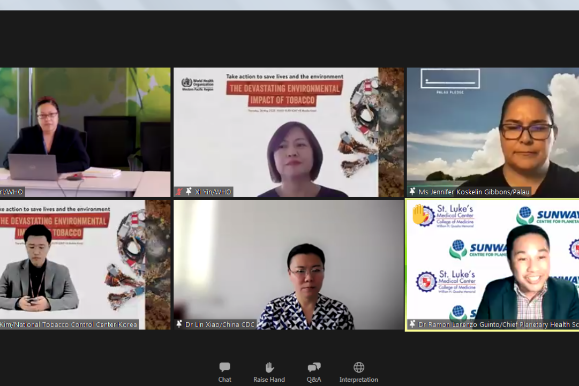
Task: Click "IMPACT OF TOBACCO" banner in Xi Yin's tile
Action: click(x=282, y=100)
